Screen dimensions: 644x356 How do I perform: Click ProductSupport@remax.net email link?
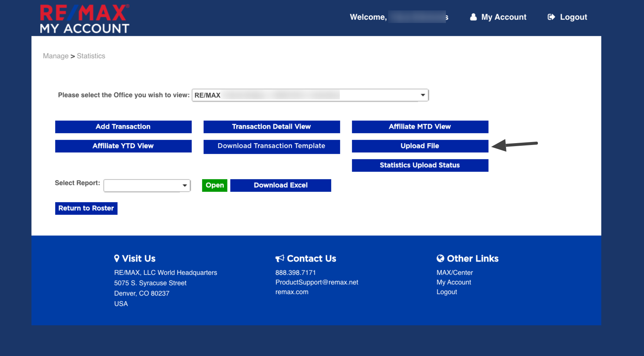pos(317,282)
